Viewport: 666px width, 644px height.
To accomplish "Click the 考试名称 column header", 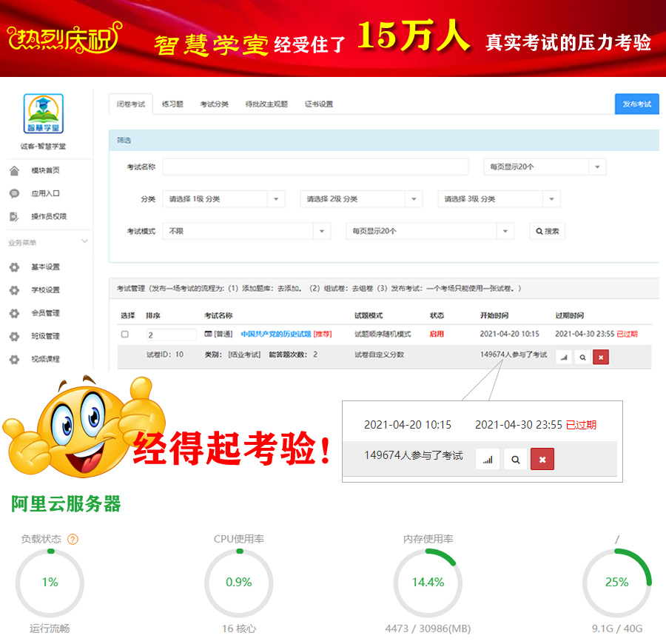I will point(218,315).
